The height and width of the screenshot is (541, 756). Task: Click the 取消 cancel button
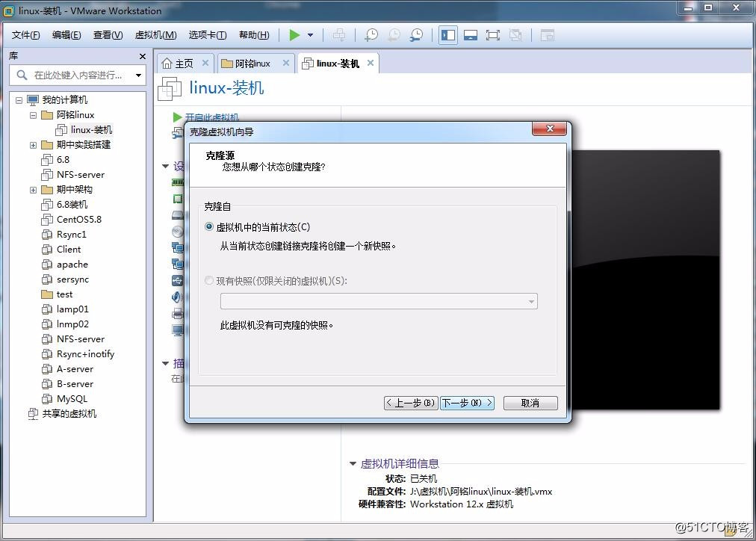(530, 403)
